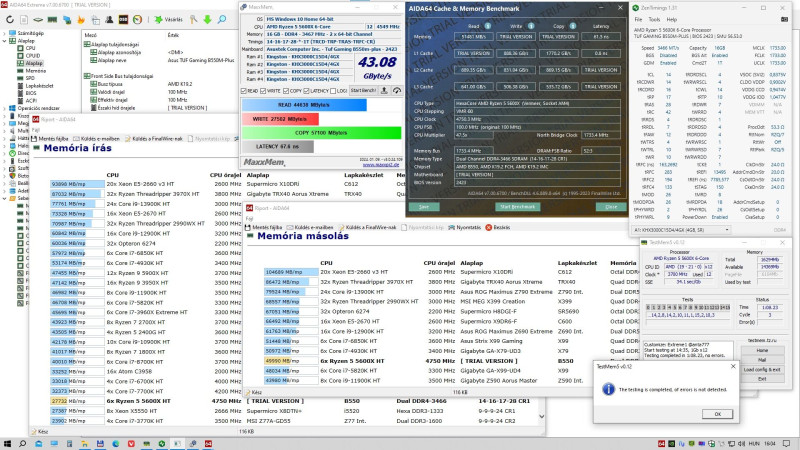Click the network computers icon in AIDA64 toolbar
The height and width of the screenshot is (450, 800).
coord(67,19)
